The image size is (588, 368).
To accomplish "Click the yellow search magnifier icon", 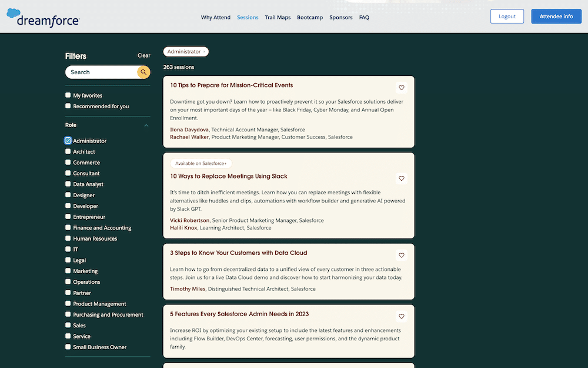I will click(143, 72).
